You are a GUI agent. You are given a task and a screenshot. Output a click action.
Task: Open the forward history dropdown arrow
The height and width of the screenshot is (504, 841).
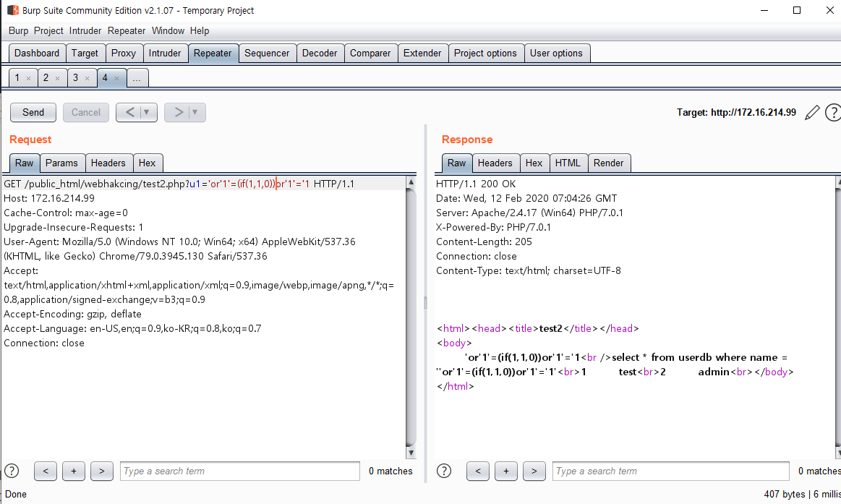195,112
